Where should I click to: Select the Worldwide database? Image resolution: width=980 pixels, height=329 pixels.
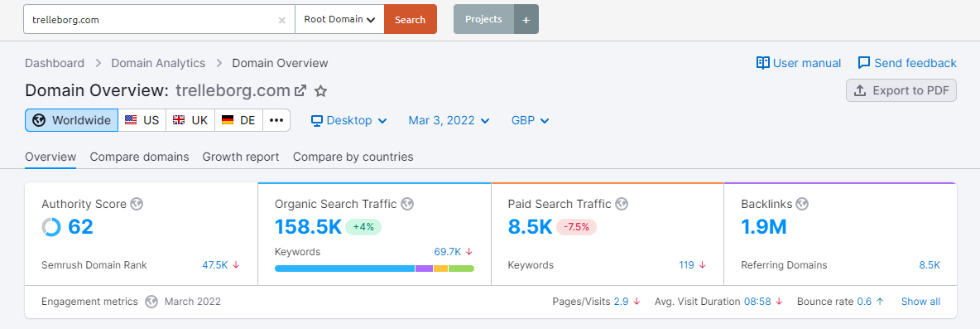pos(72,120)
